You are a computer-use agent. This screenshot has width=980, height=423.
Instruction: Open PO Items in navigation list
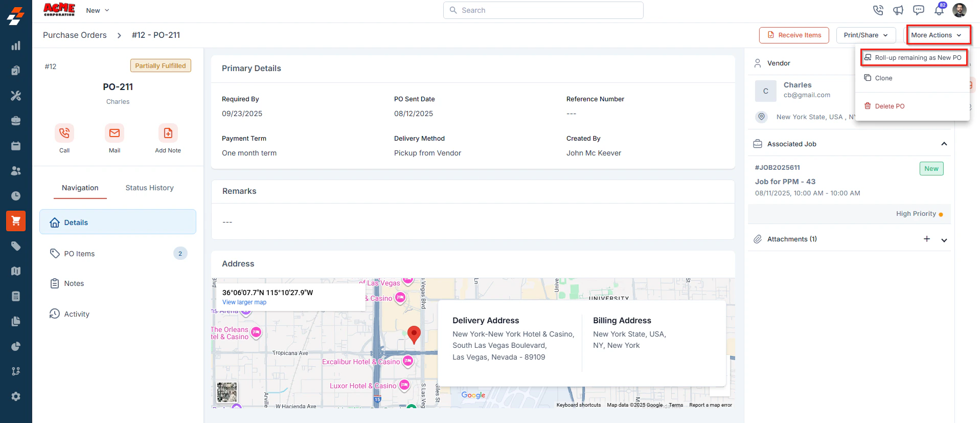point(118,254)
